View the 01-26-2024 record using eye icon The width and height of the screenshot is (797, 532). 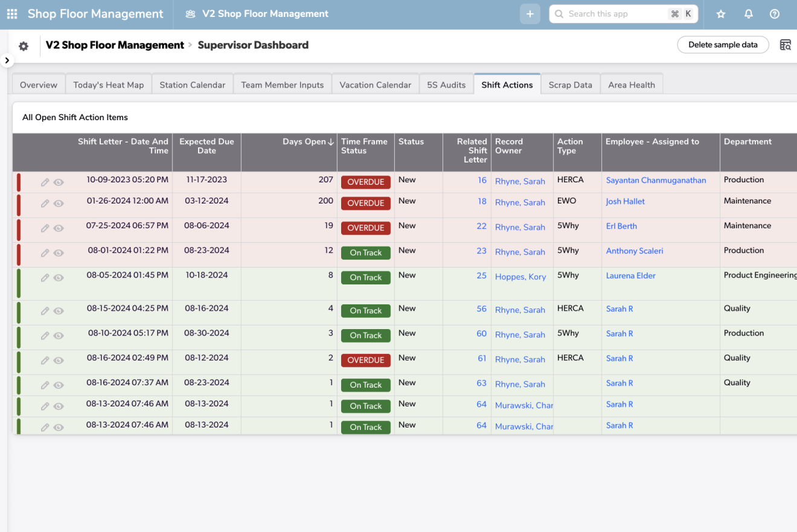tap(59, 204)
